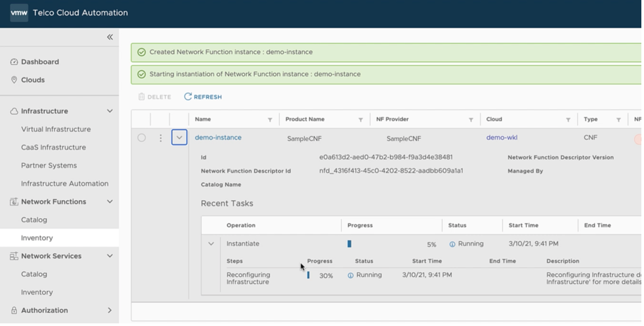Open the Clouds page
644x326 pixels.
coord(33,80)
